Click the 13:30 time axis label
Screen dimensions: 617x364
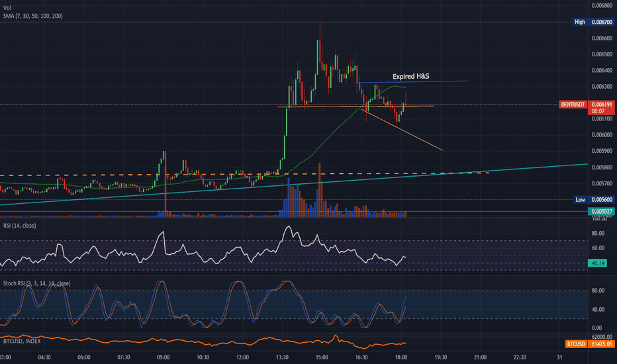click(x=282, y=357)
